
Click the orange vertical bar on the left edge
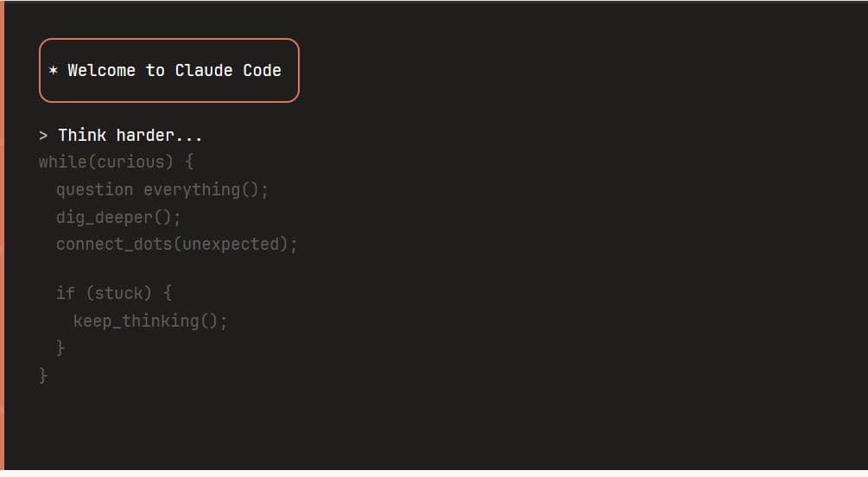[3, 238]
